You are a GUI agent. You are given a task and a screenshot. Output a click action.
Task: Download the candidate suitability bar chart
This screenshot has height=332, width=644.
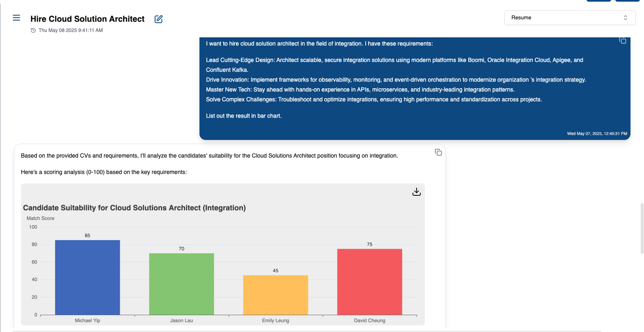point(416,192)
